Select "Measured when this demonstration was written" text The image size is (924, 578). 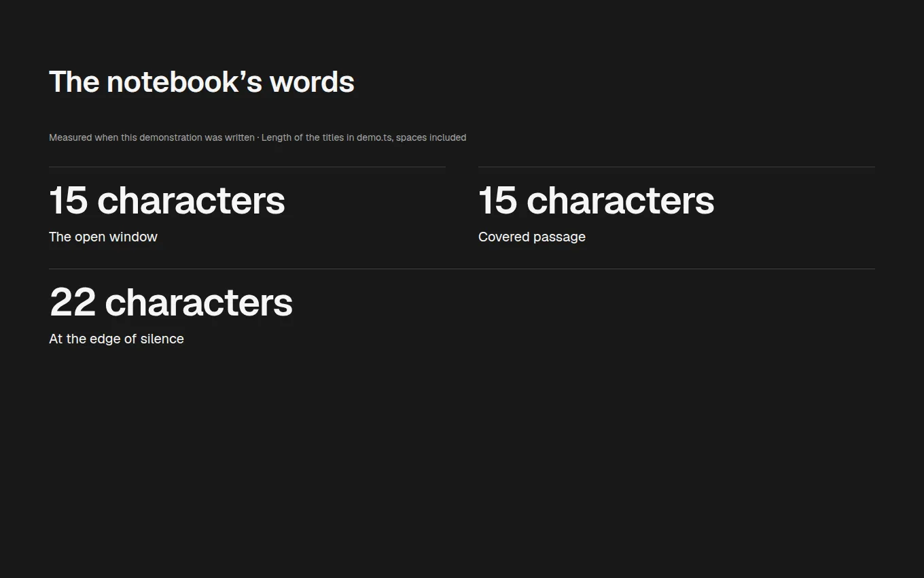152,137
